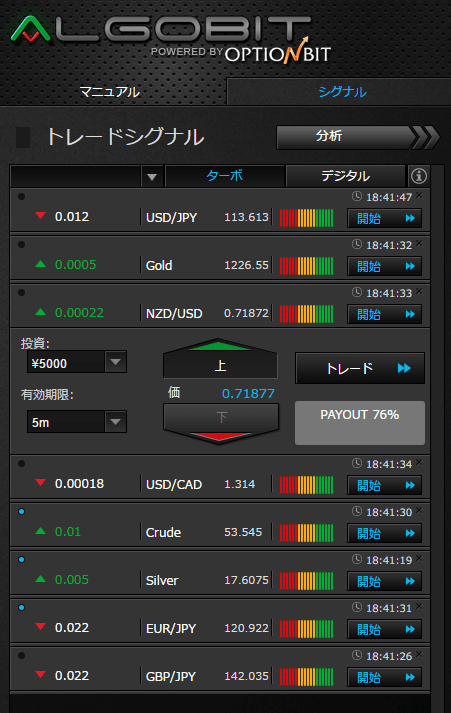Viewport: 451px width, 713px height.
Task: Click the green up arrow on Gold row
Action: (x=40, y=263)
